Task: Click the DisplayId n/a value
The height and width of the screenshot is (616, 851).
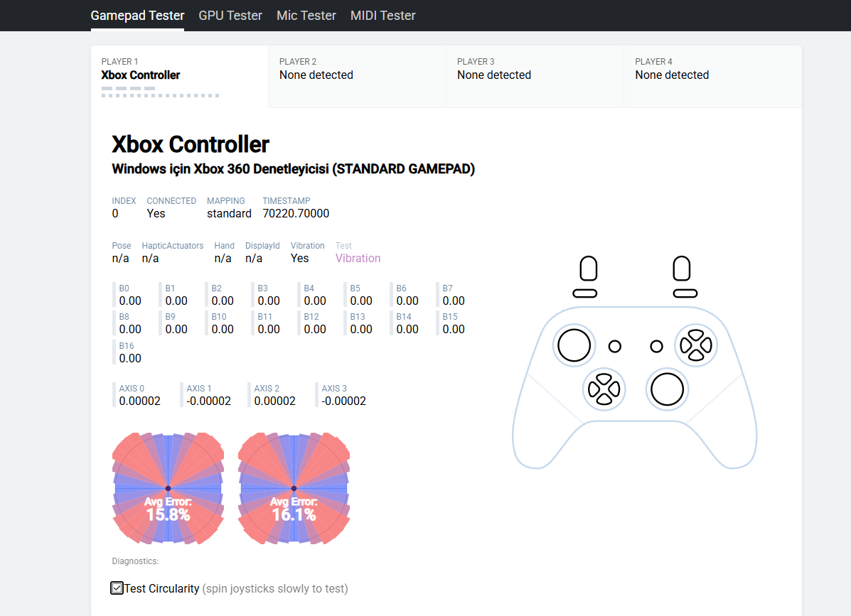Action: 254,259
